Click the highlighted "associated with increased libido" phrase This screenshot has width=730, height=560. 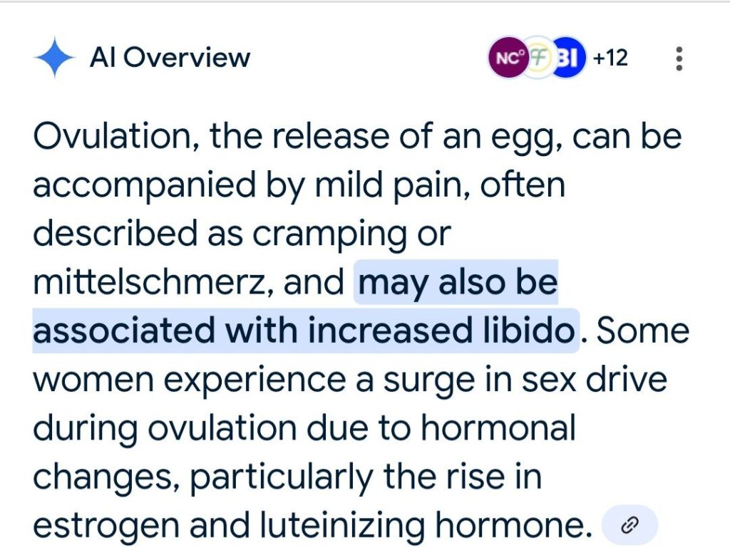click(304, 331)
